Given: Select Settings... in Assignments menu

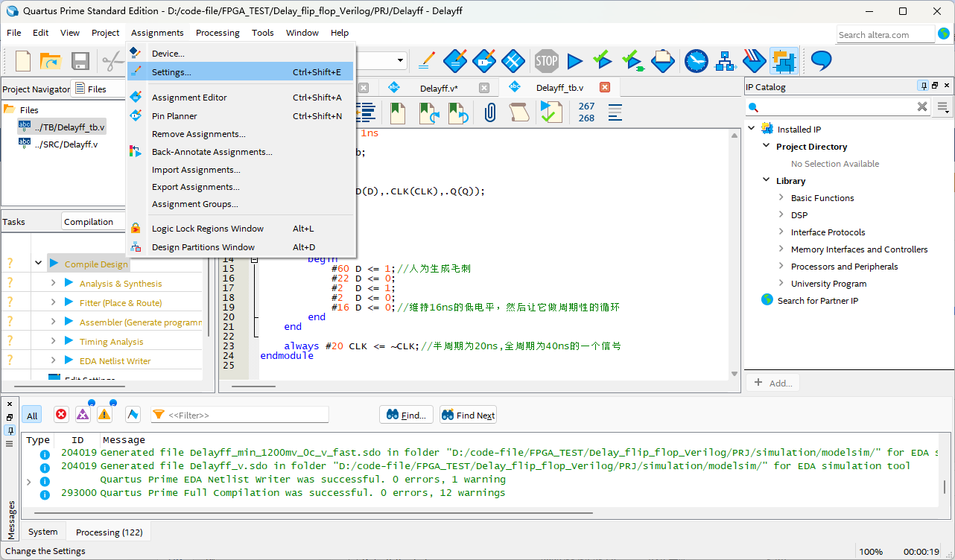Looking at the screenshot, I should click(240, 71).
